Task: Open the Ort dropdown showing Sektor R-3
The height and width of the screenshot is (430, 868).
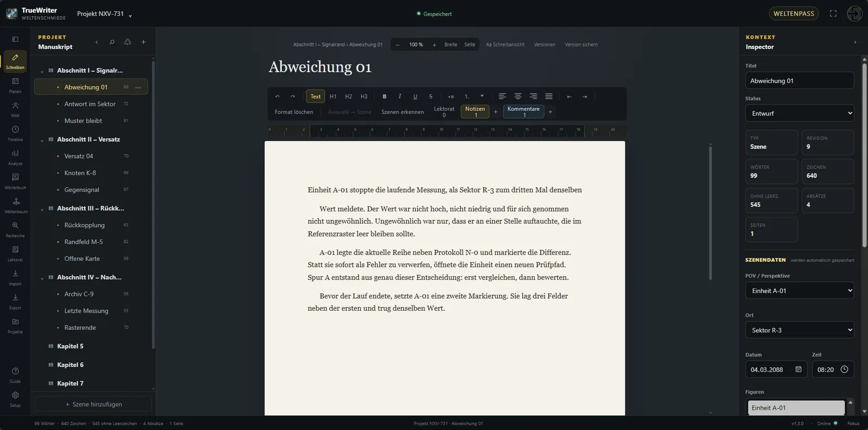Action: coord(800,330)
